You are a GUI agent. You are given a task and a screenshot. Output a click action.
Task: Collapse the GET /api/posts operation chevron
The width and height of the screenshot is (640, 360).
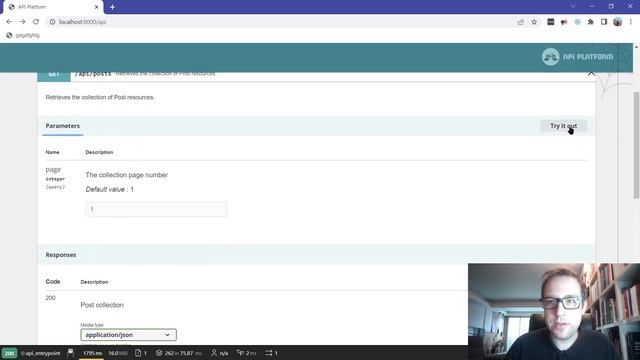point(591,74)
